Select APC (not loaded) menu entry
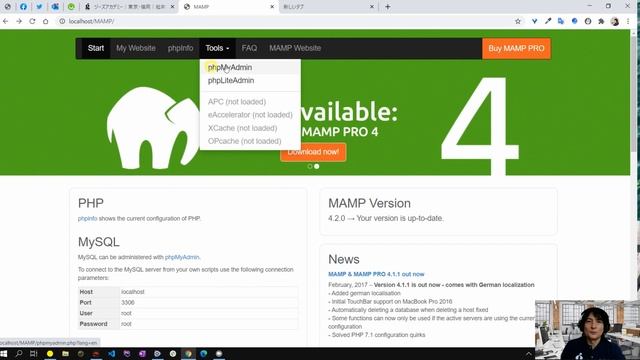The image size is (640, 360). click(x=237, y=102)
